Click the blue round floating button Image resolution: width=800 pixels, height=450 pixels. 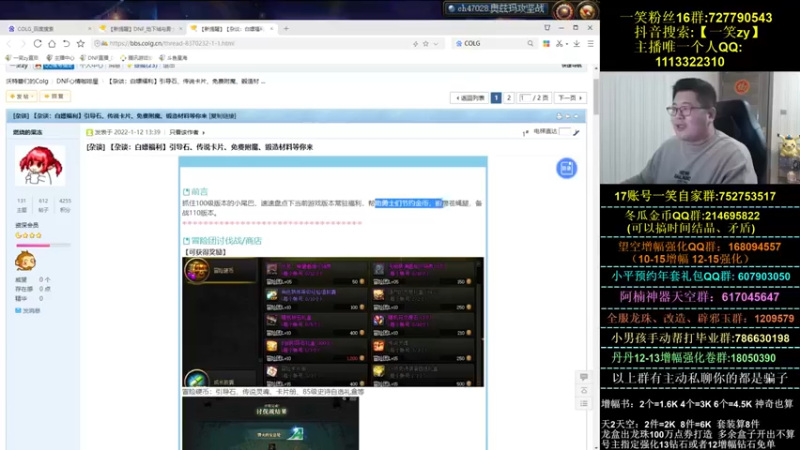point(566,168)
